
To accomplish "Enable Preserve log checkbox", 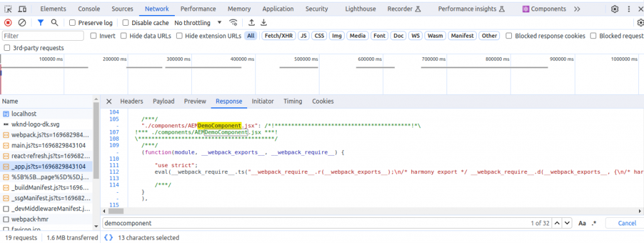I will (x=72, y=23).
